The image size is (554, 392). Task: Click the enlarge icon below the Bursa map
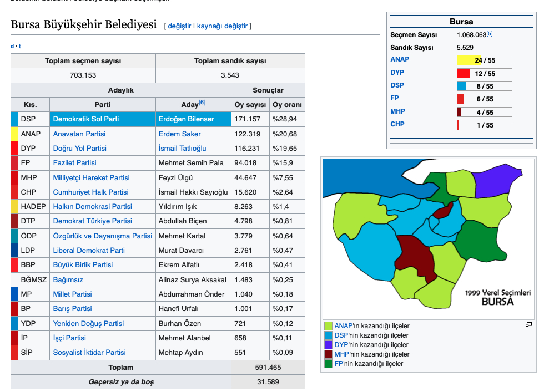[x=528, y=324]
